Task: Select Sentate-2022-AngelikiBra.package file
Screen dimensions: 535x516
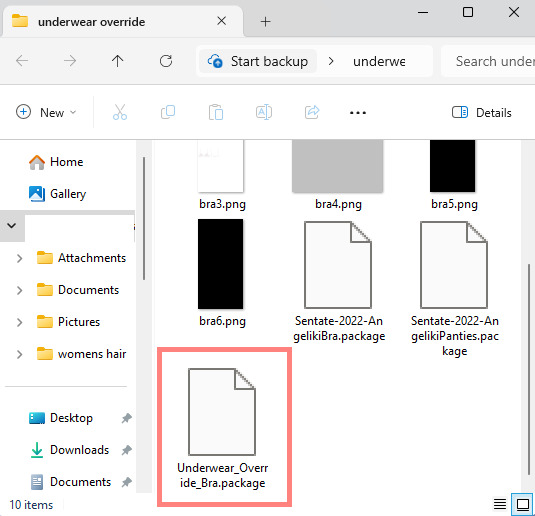Action: coord(338,282)
